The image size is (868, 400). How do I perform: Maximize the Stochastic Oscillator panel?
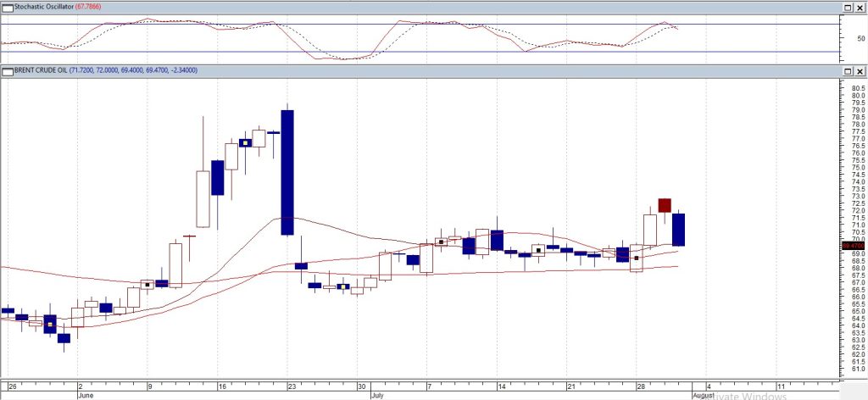(x=846, y=8)
